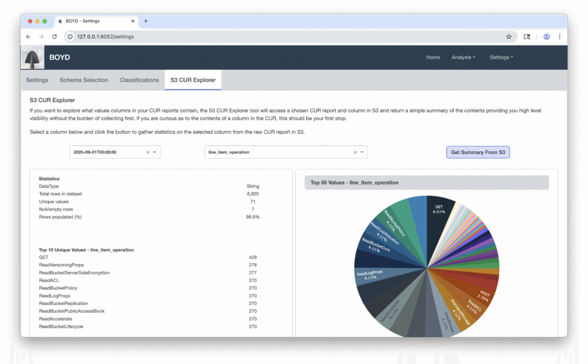This screenshot has width=588, height=364.
Task: Open the Settings navbar dropdown
Action: 501,57
